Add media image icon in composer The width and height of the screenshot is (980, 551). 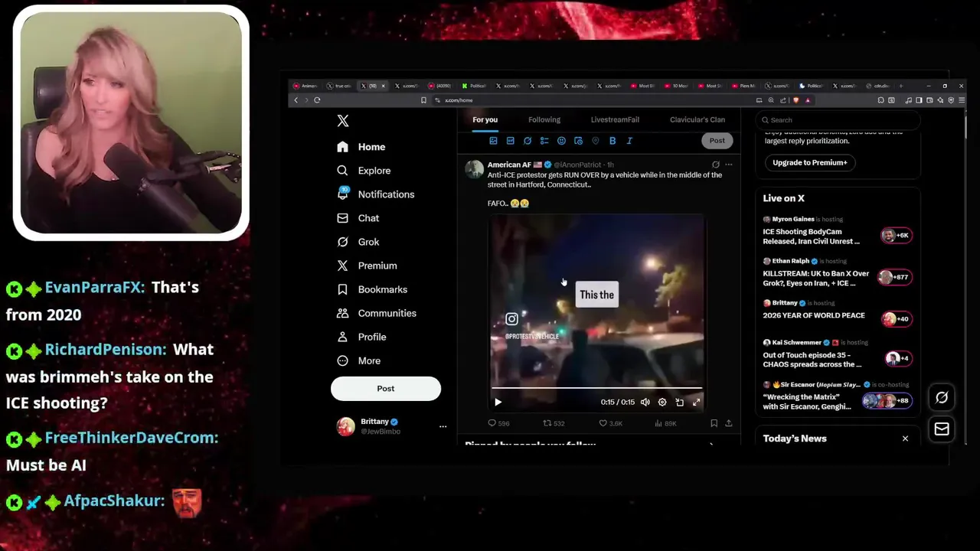pos(493,141)
